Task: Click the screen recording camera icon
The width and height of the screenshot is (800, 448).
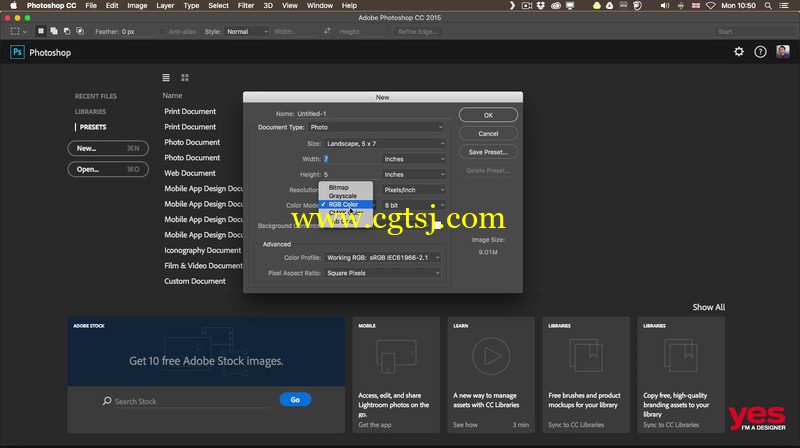Action: pos(527,6)
